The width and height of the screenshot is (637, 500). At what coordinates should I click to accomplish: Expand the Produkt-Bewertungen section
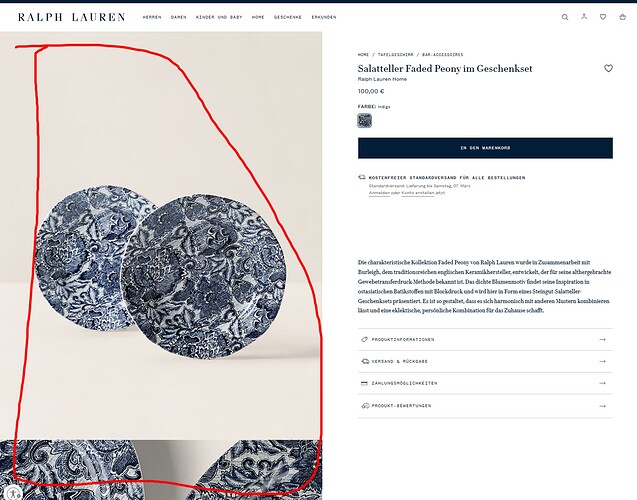[485, 406]
